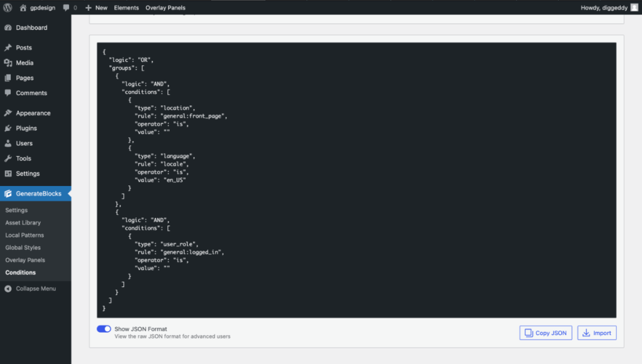This screenshot has height=364, width=642.
Task: Turn off the Show JSON Format toggle
Action: coord(103,329)
